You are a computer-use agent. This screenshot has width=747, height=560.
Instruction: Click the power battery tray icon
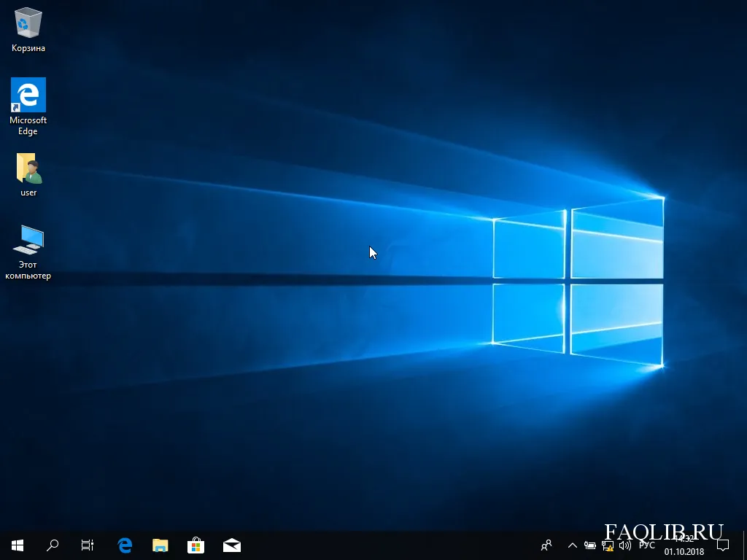pos(589,545)
